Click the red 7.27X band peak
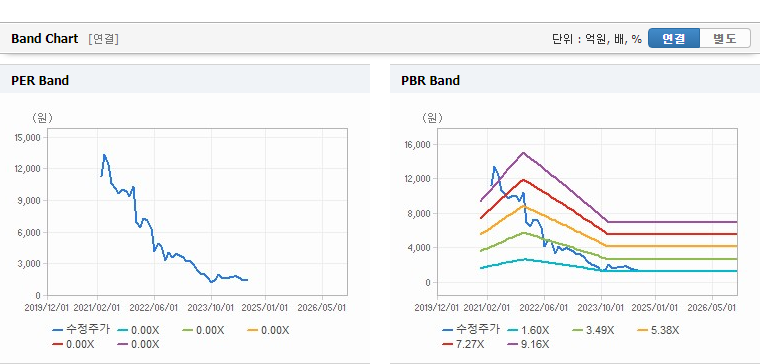The width and height of the screenshot is (760, 364). click(x=523, y=180)
